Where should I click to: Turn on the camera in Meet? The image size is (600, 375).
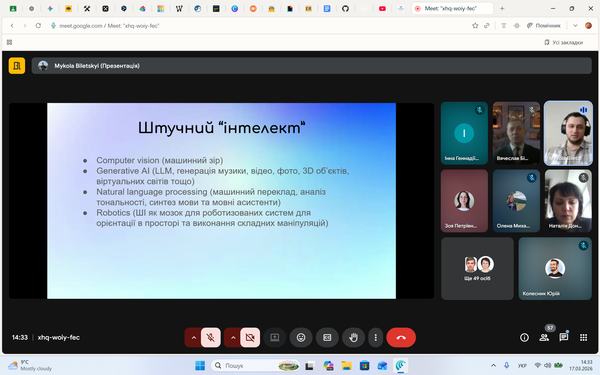point(250,338)
